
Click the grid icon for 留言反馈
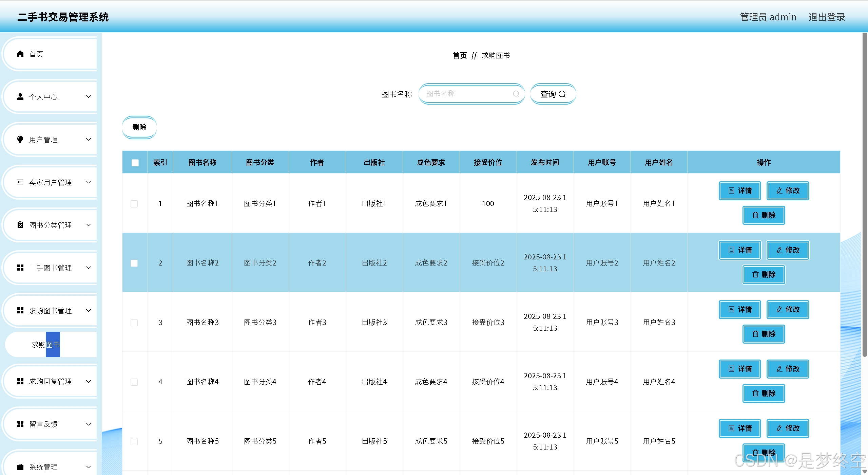(20, 424)
